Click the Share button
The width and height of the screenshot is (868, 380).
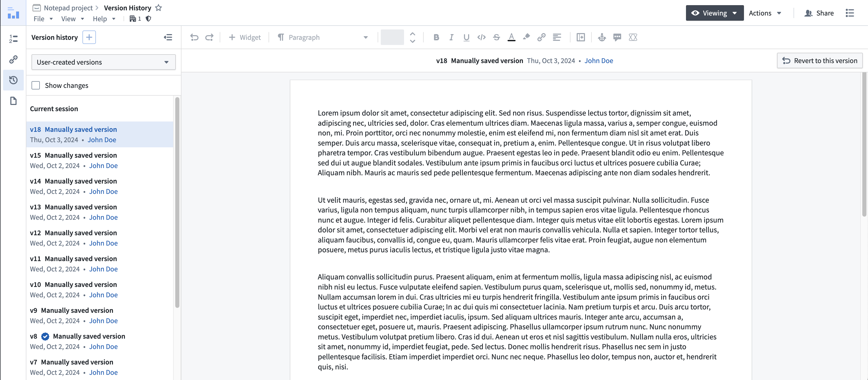[819, 13]
